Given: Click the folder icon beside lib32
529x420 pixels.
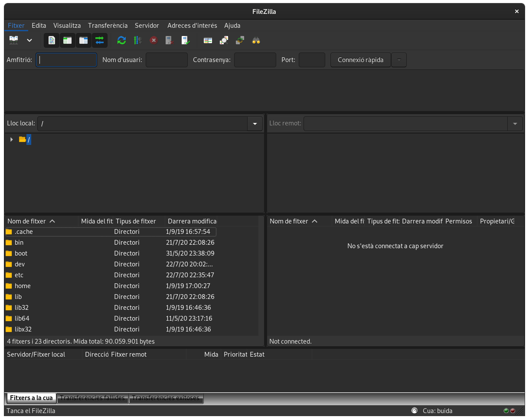Looking at the screenshot, I should coord(9,308).
